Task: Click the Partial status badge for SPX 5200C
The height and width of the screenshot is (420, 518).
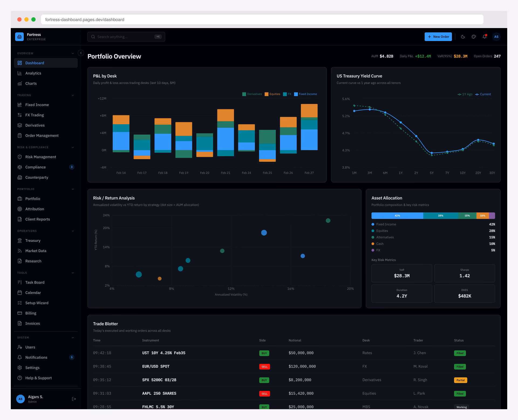Action: (x=461, y=380)
